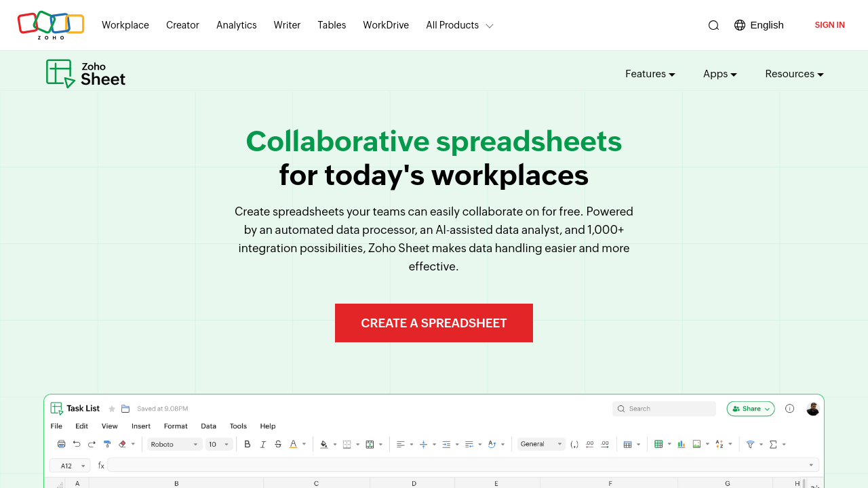Open the filter tool icon
The height and width of the screenshot is (488, 868).
click(x=751, y=444)
